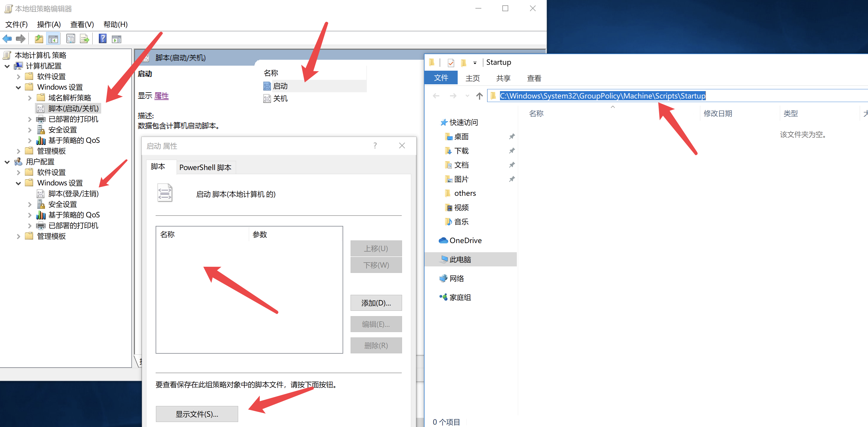This screenshot has height=427, width=868.
Task: Collapse the 计算机配置 tree node
Action: pyautogui.click(x=7, y=66)
